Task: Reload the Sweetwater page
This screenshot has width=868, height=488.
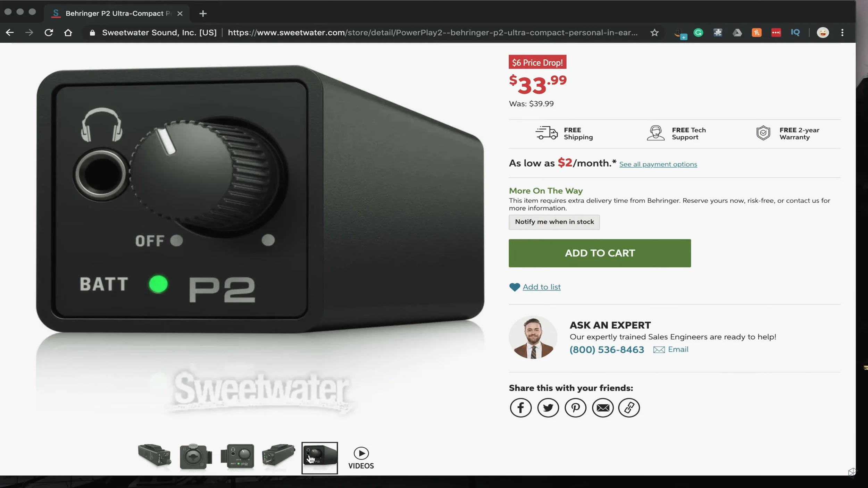Action: pyautogui.click(x=49, y=33)
